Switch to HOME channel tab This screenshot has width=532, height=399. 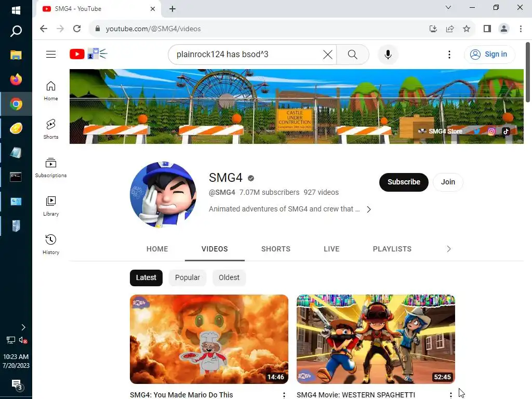click(157, 249)
